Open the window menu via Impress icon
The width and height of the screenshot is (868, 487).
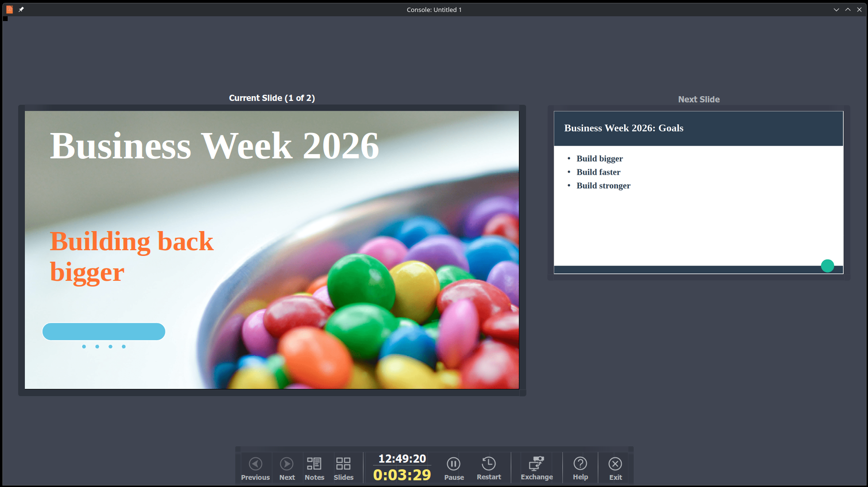(9, 9)
